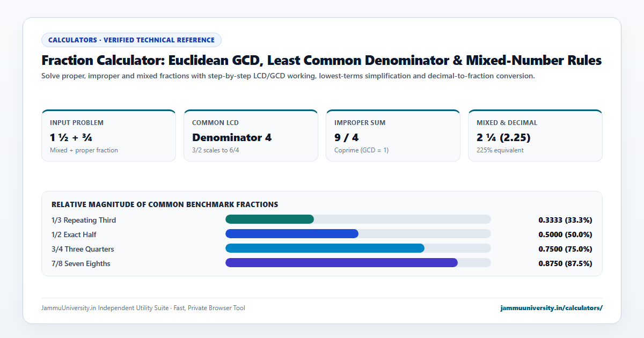Click the 3/4 Three Quarters progress bar
This screenshot has width=644, height=338.
(358, 248)
